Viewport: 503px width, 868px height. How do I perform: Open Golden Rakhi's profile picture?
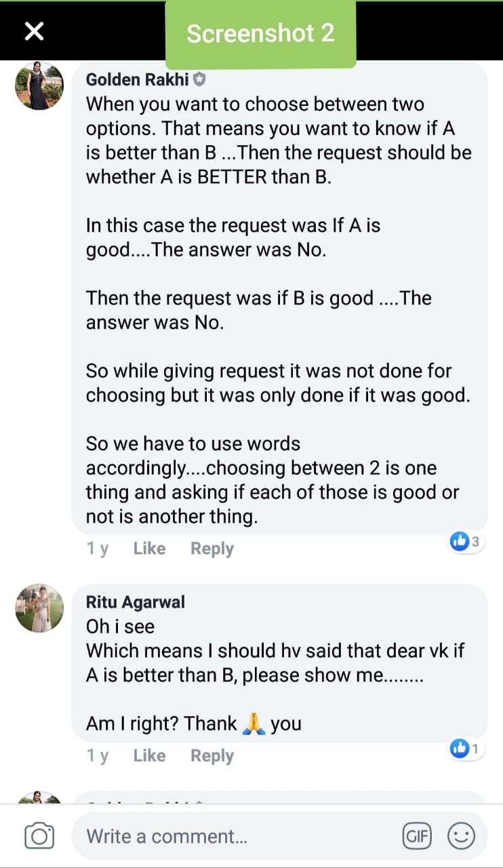click(39, 86)
